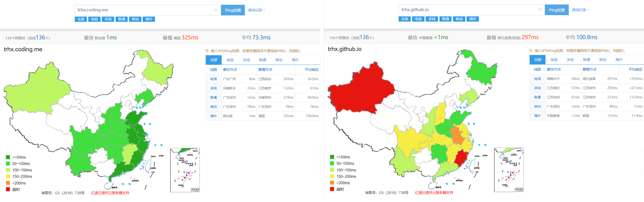Click the speaker notice icon in github.io panel
644x202 pixels.
[531, 50]
